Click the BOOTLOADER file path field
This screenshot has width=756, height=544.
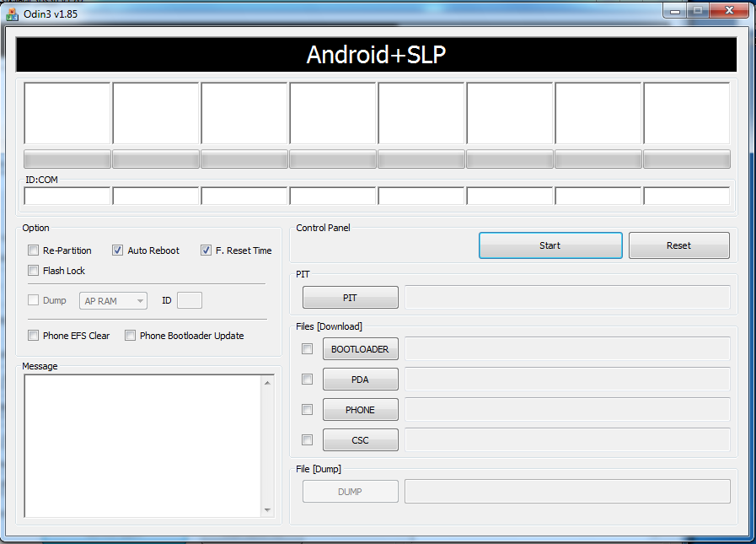click(567, 348)
